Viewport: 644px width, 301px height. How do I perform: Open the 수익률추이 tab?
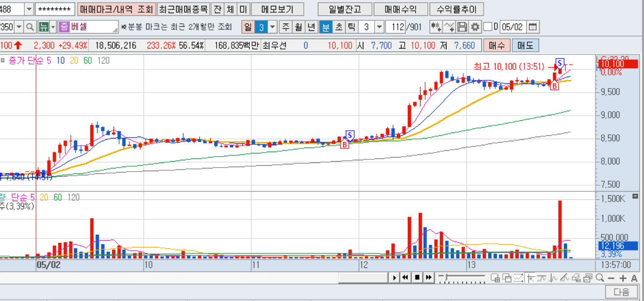(x=456, y=9)
